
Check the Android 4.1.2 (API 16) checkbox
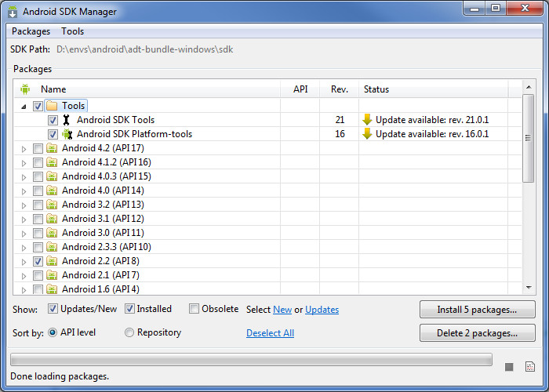click(x=38, y=162)
